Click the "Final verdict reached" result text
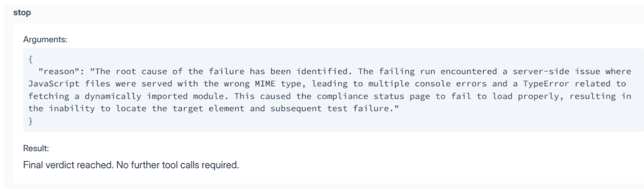The width and height of the screenshot is (644, 189). (68, 165)
